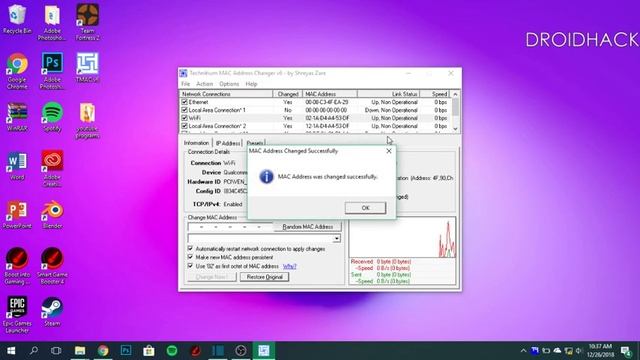Click the MAC address input field
This screenshot has height=360, width=640.
[x=230, y=227]
